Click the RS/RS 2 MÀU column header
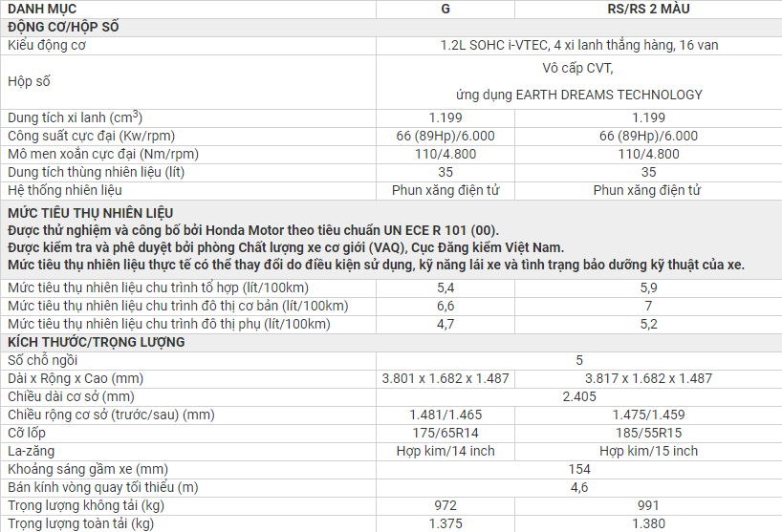 [648, 10]
